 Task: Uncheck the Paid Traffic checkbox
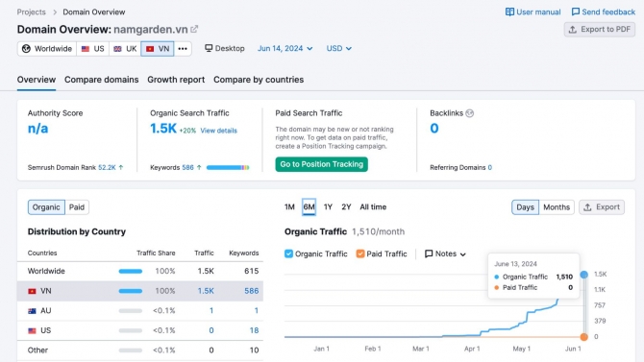(360, 253)
